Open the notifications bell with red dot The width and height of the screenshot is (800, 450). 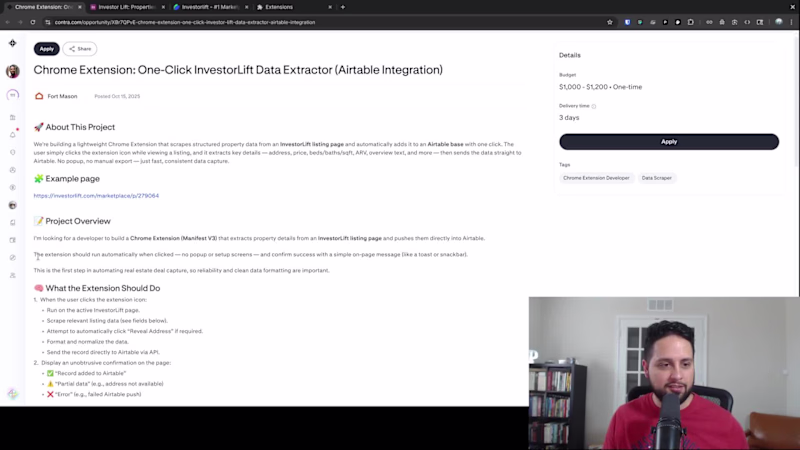click(x=13, y=135)
